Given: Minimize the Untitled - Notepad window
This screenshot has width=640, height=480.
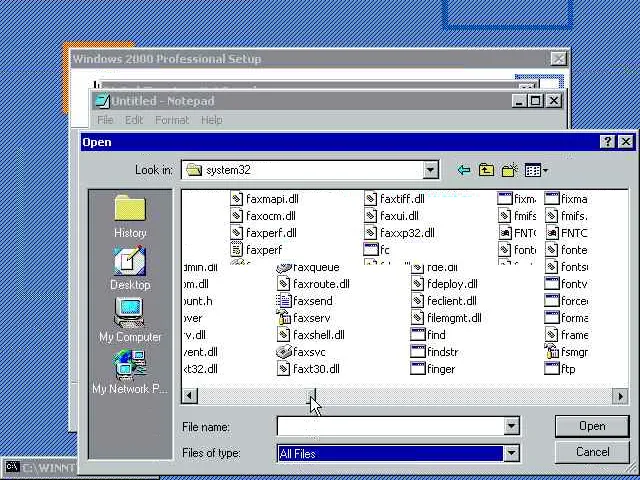Looking at the screenshot, I should (520, 100).
